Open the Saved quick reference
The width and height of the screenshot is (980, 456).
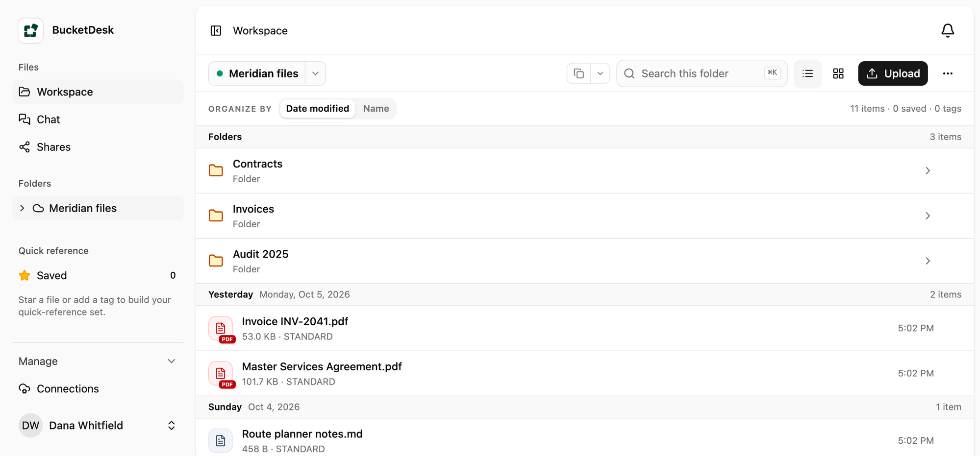pos(98,275)
